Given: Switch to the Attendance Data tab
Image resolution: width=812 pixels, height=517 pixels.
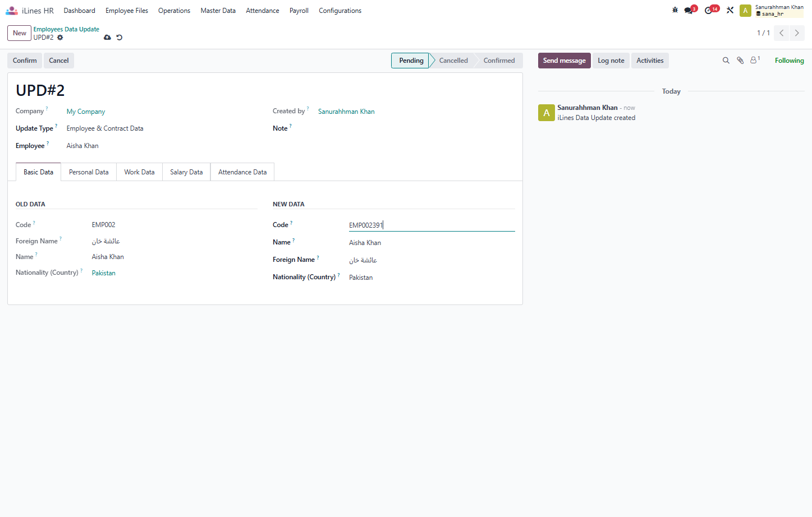Looking at the screenshot, I should 242,172.
